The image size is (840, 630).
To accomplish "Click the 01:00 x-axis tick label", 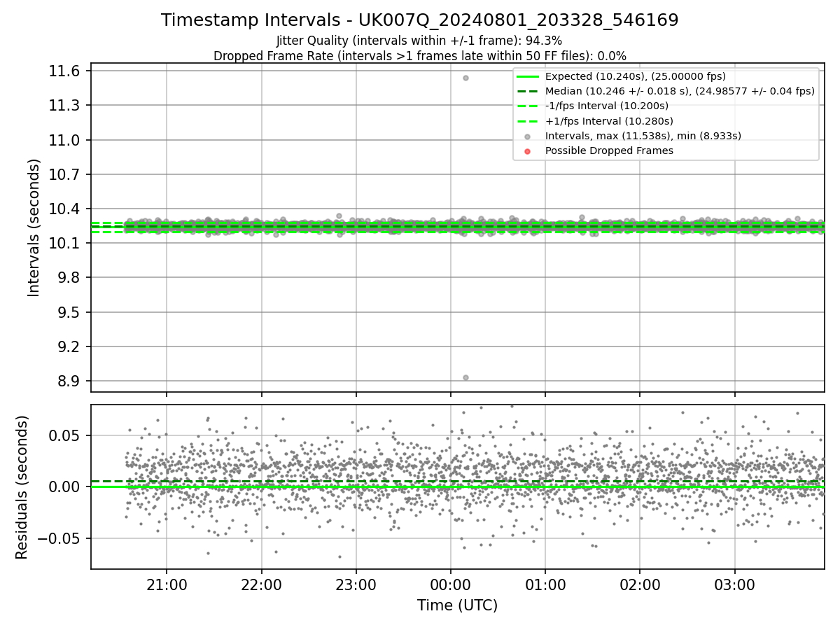I will point(545,584).
